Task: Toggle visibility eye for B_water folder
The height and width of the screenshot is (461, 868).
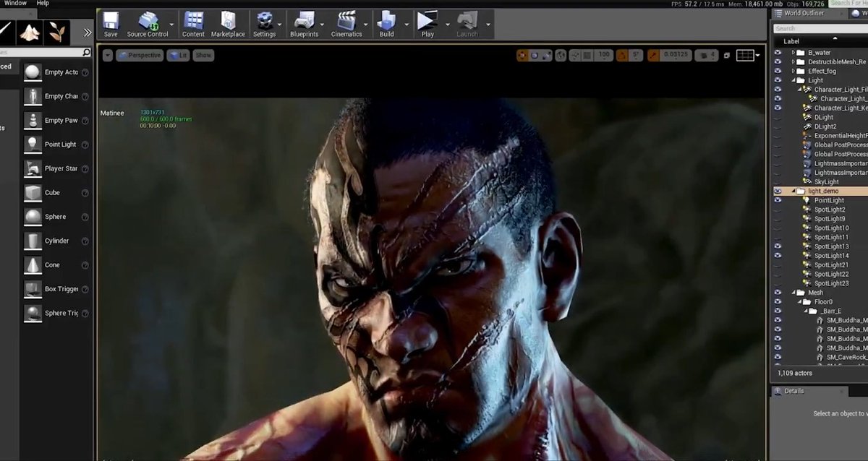Action: (x=778, y=53)
